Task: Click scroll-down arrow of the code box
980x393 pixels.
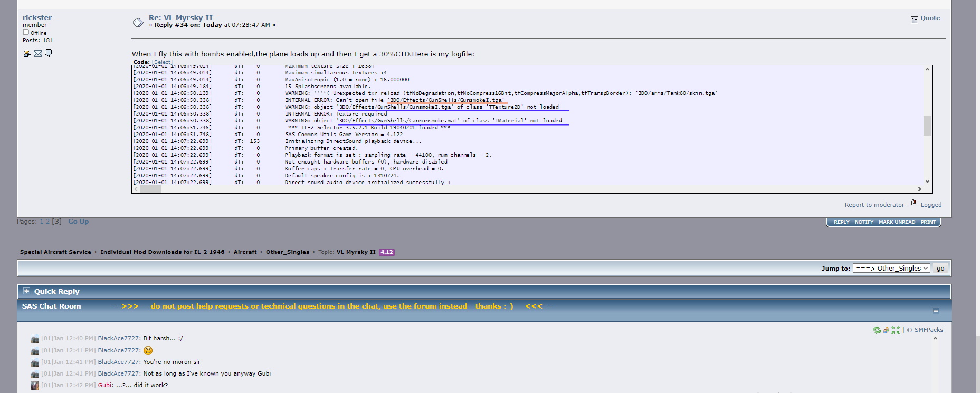Action: point(927,181)
